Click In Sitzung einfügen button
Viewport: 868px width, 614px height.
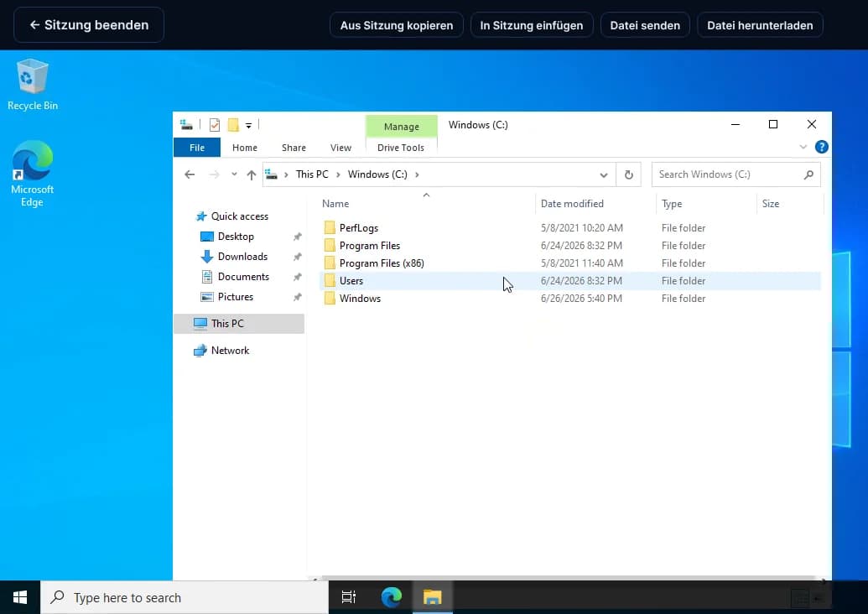[532, 25]
